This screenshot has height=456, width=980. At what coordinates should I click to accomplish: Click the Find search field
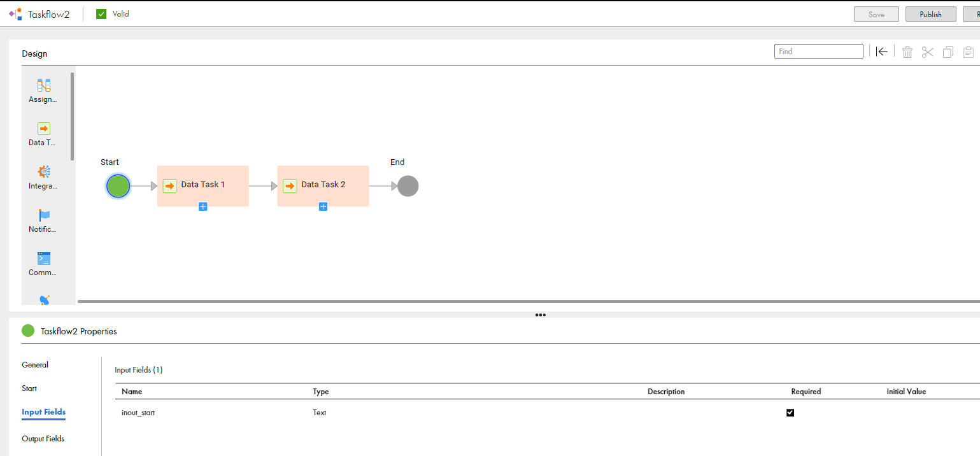(x=819, y=52)
